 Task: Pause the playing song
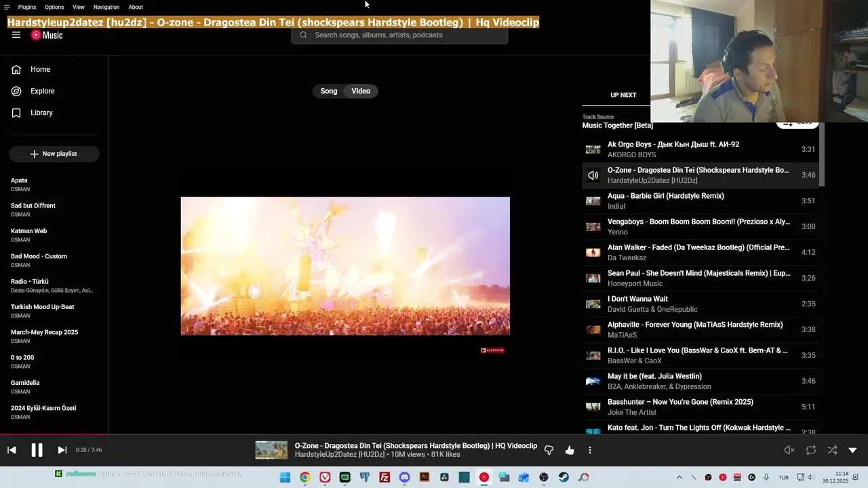click(37, 450)
